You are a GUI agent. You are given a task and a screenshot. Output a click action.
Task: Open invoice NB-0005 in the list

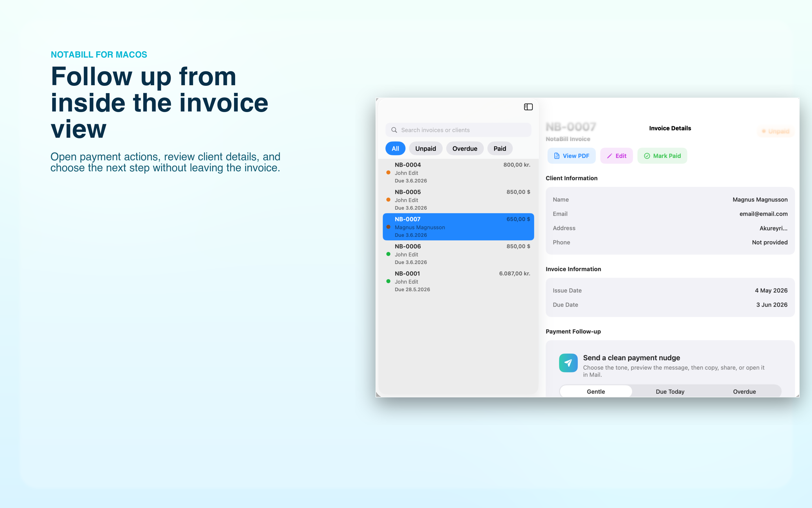coord(458,200)
